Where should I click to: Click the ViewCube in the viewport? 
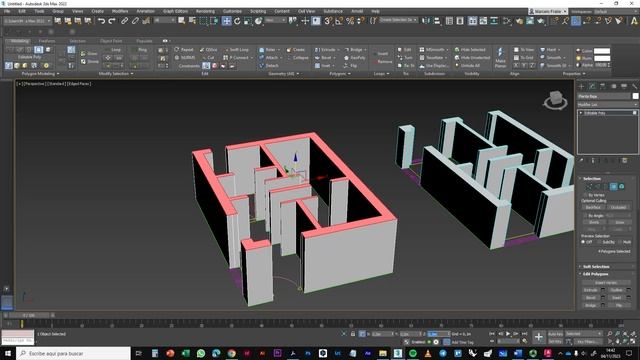[x=555, y=100]
